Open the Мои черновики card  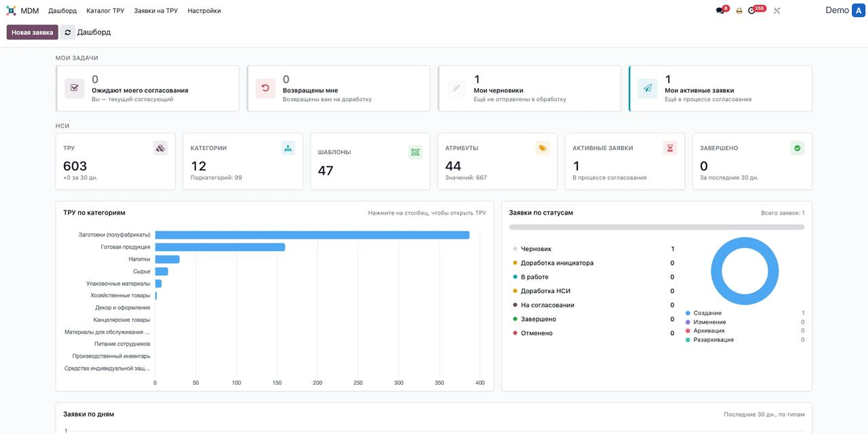(x=530, y=88)
